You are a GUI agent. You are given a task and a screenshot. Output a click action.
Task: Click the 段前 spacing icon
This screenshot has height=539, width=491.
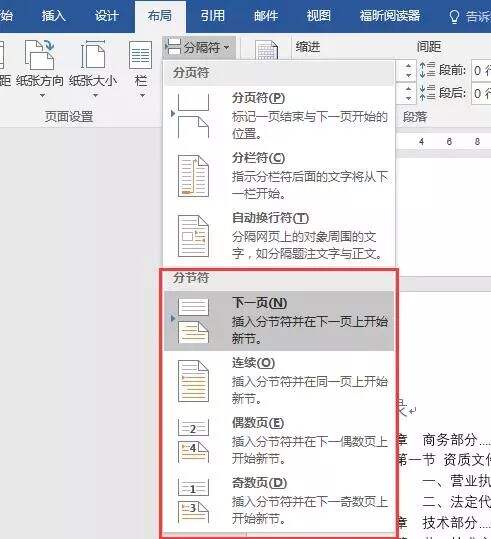tap(427, 70)
